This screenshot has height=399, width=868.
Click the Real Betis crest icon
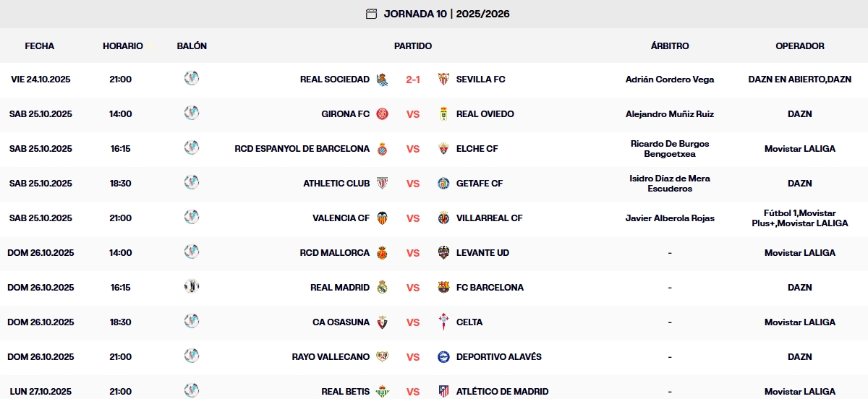tap(383, 392)
